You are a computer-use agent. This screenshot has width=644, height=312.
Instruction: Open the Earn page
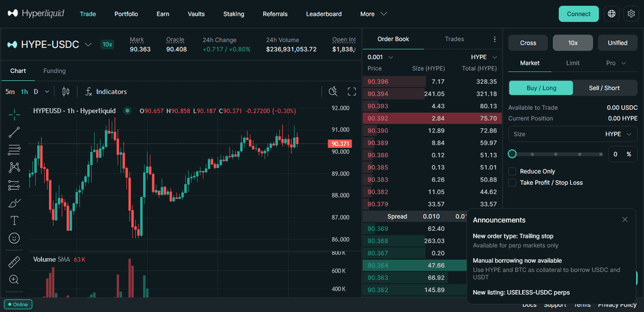(163, 14)
